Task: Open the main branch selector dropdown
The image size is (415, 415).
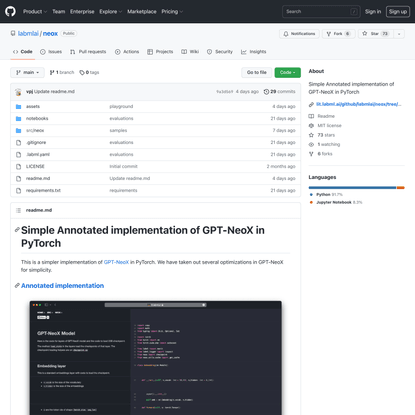Action: [x=27, y=72]
